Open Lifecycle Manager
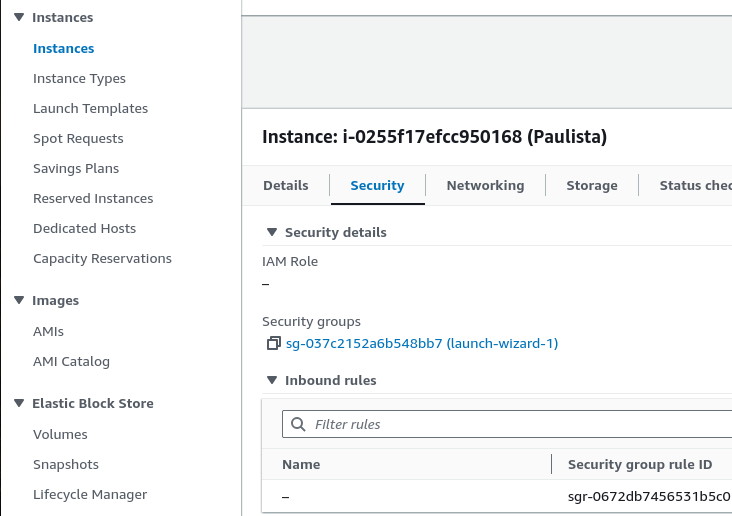The width and height of the screenshot is (732, 516). [90, 495]
